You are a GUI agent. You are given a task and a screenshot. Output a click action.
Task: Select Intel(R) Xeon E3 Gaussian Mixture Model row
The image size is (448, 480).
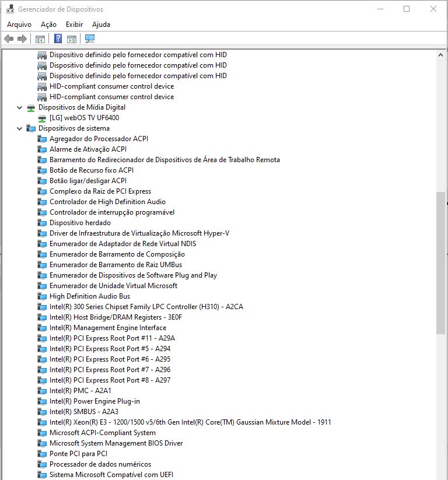190,422
